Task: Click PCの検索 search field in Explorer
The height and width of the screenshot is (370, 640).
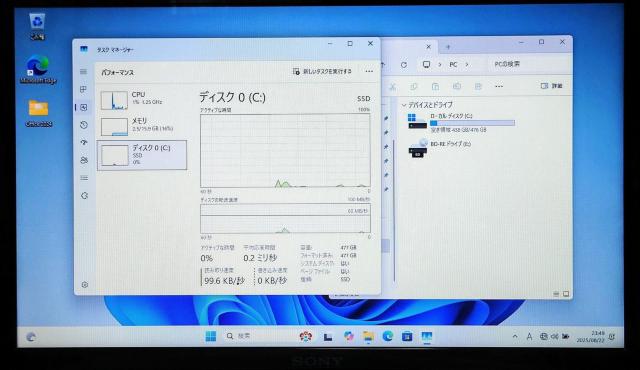Action: click(x=527, y=64)
